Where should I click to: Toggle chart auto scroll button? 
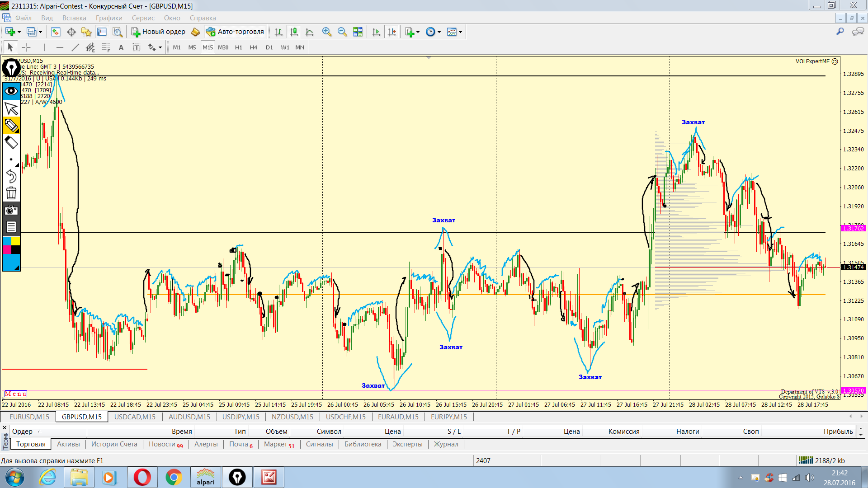376,32
